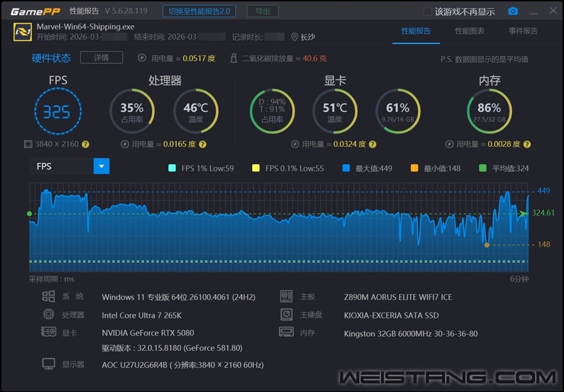Click the lightning power icon beside 0.0517 度
Screen dimensions: 564x392
click(x=142, y=58)
